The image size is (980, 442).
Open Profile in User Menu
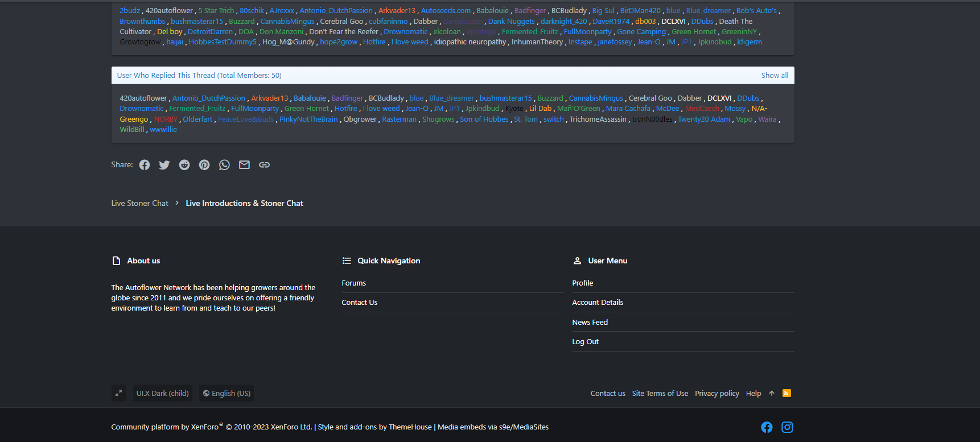click(583, 283)
